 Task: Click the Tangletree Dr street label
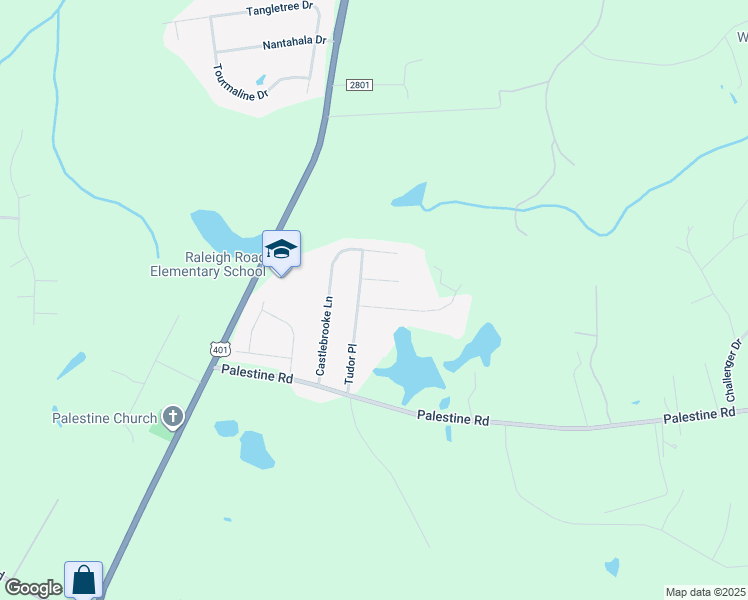[280, 8]
